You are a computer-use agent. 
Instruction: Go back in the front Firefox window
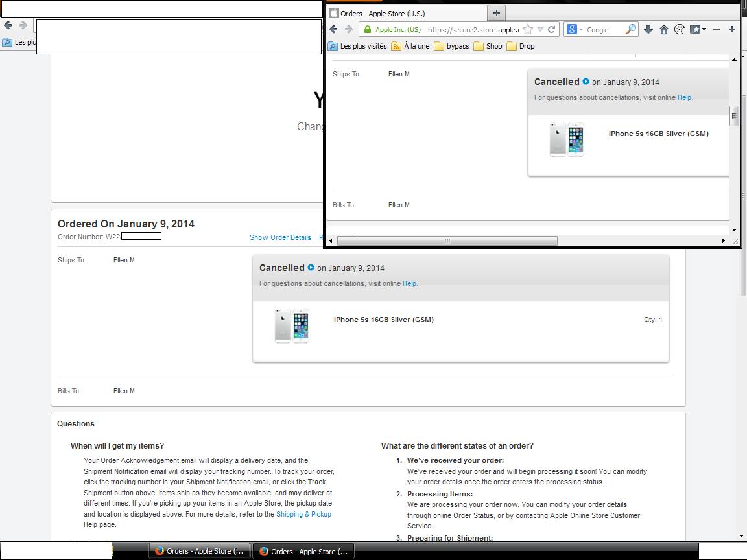pos(333,29)
